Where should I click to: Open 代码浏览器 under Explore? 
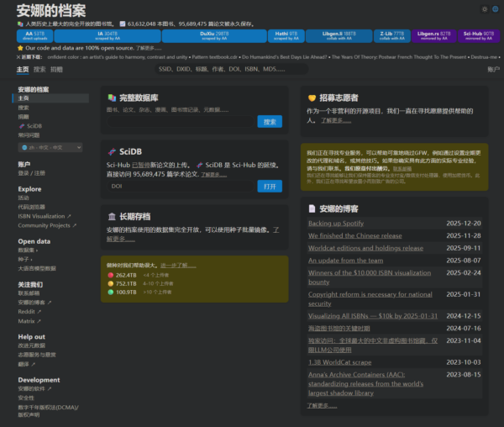tap(32, 207)
